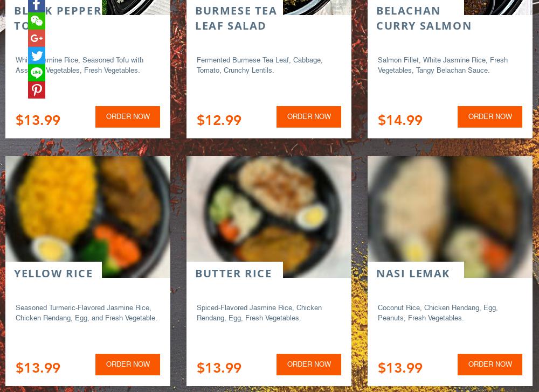
Task: Click the Burmese Tea Leaf Salad heading
Action: click(x=236, y=18)
